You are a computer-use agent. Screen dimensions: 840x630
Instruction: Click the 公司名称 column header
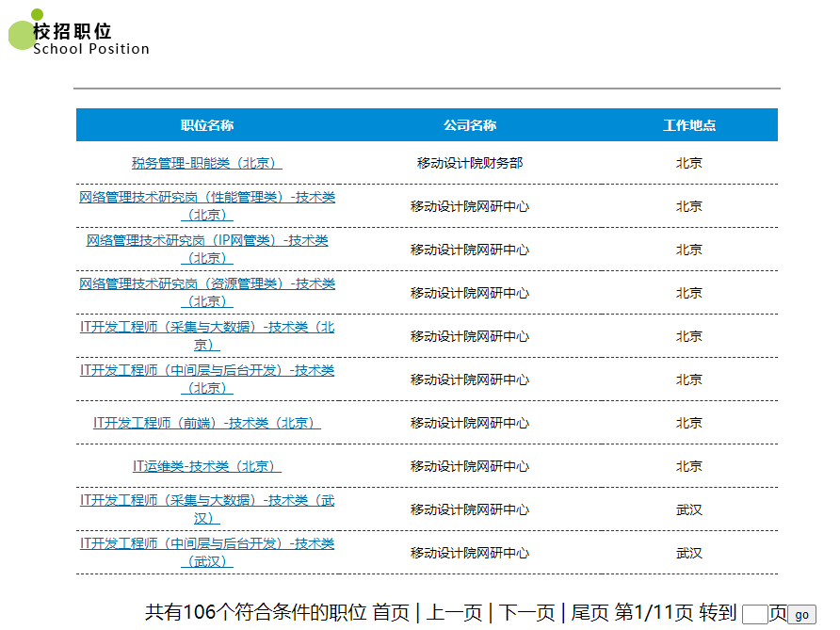[470, 125]
